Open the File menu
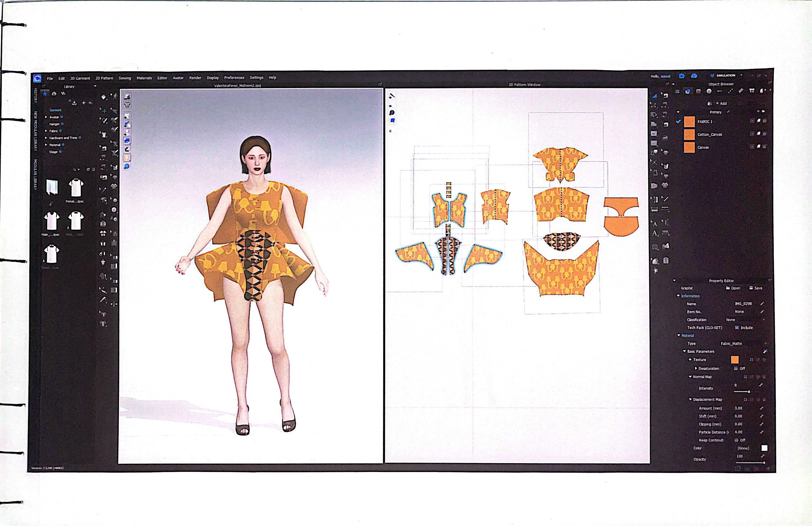812x526 pixels. tap(50, 78)
